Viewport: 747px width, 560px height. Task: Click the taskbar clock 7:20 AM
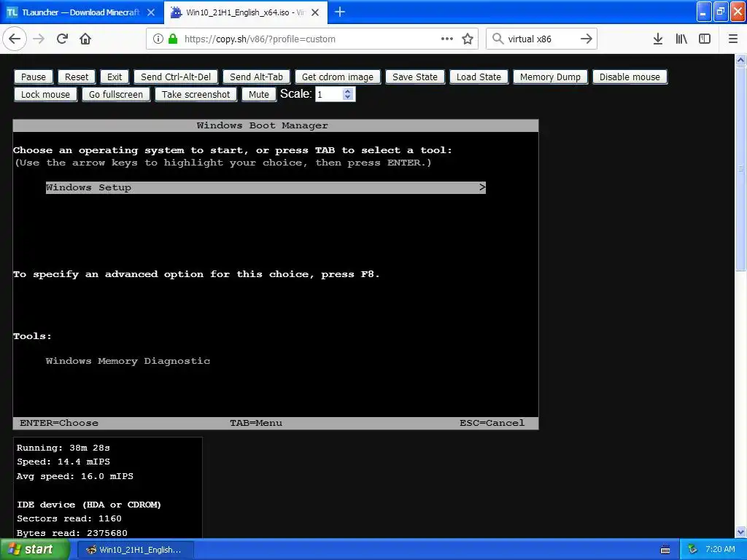click(720, 550)
